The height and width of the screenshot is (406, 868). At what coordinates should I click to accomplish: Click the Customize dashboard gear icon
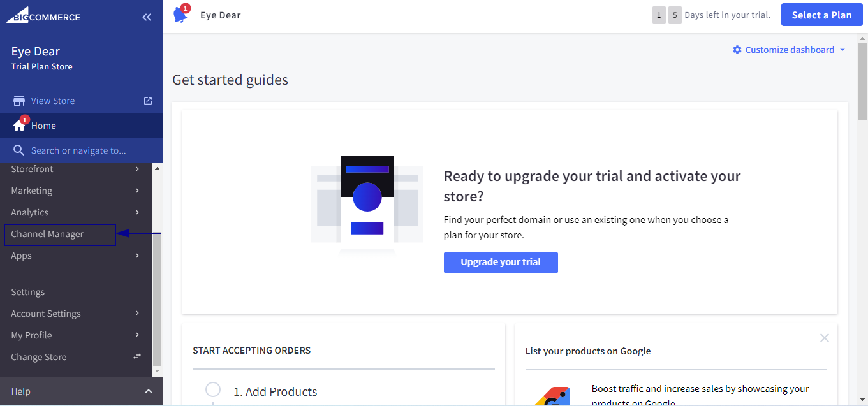[x=737, y=50]
